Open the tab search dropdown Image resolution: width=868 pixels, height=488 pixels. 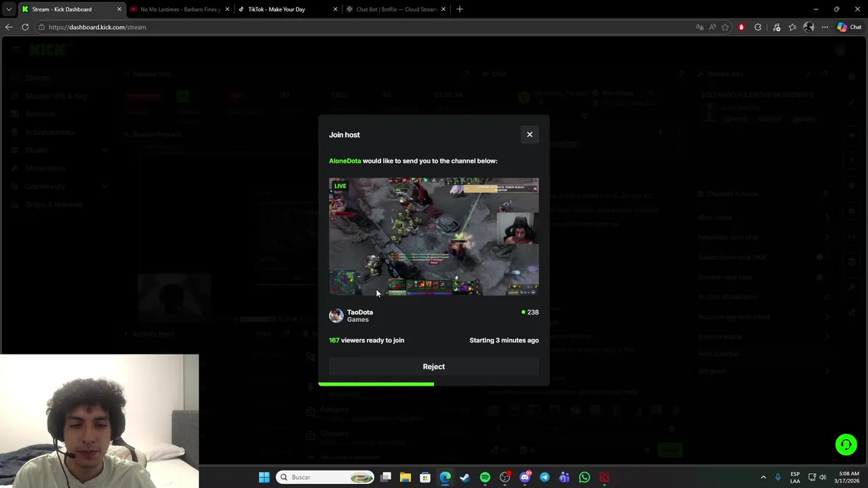tap(8, 9)
